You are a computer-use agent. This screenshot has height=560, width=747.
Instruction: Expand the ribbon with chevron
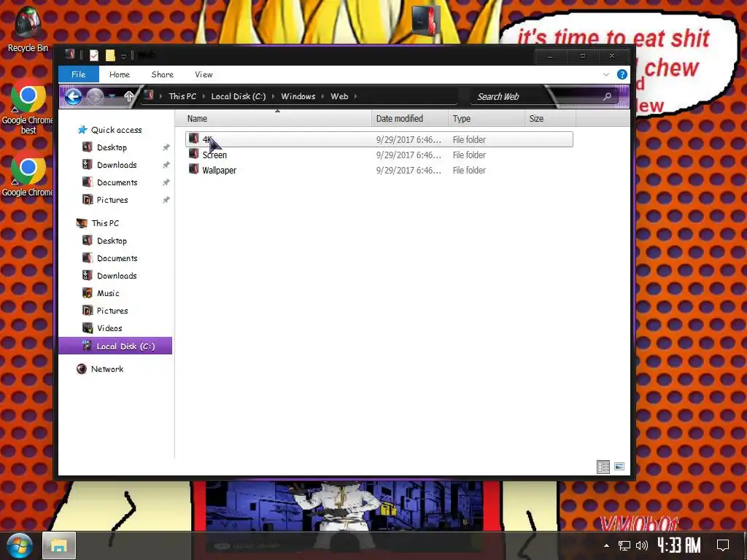tap(606, 74)
